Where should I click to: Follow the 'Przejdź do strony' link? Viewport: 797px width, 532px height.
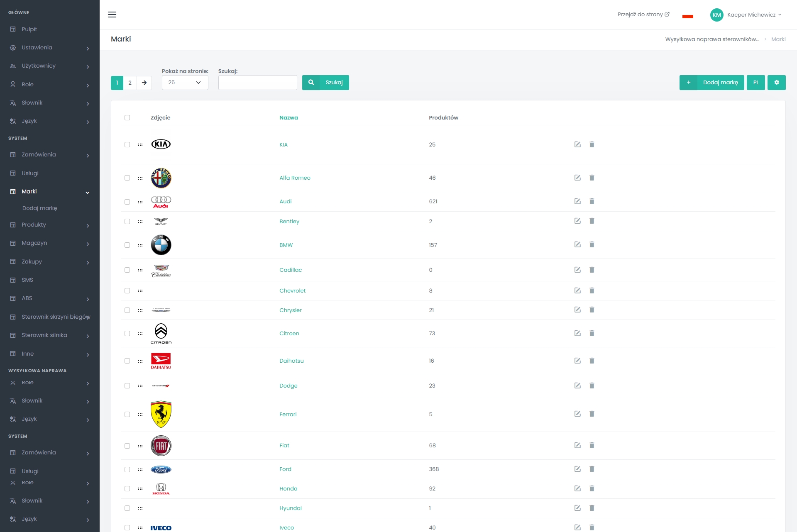coord(643,15)
